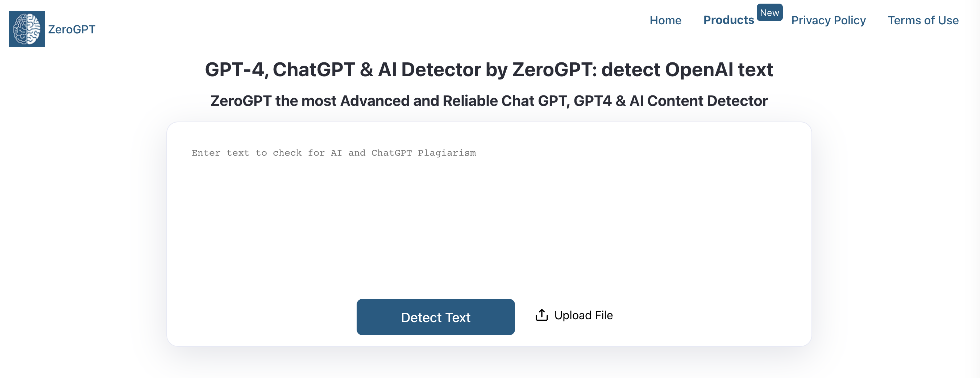Image resolution: width=980 pixels, height=378 pixels.
Task: Click the ZeroGPT brand name text
Action: point(71,29)
